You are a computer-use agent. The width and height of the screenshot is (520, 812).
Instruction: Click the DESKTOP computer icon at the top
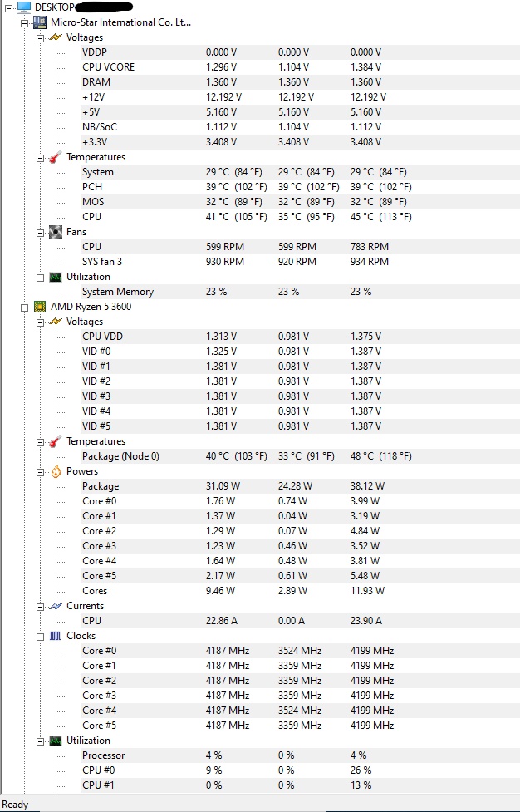point(22,7)
